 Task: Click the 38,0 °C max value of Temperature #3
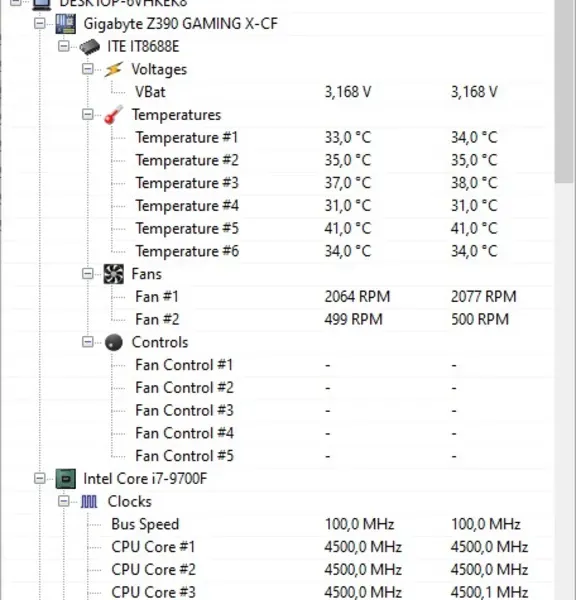[x=474, y=183]
